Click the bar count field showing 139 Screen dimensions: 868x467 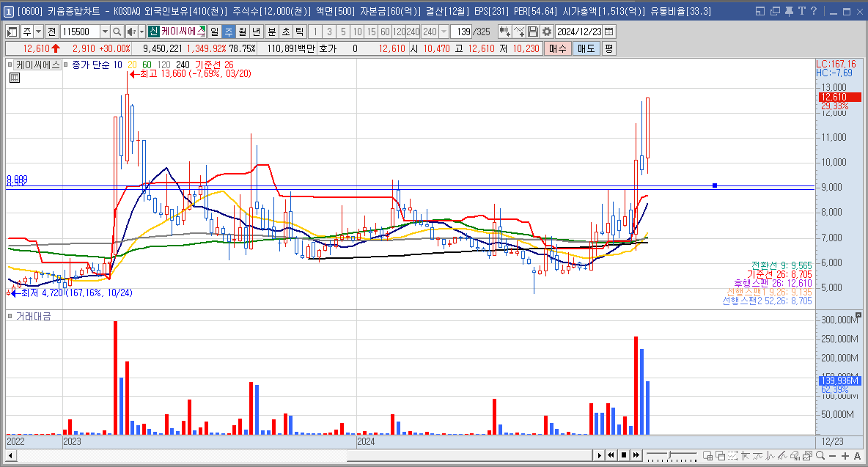click(462, 32)
